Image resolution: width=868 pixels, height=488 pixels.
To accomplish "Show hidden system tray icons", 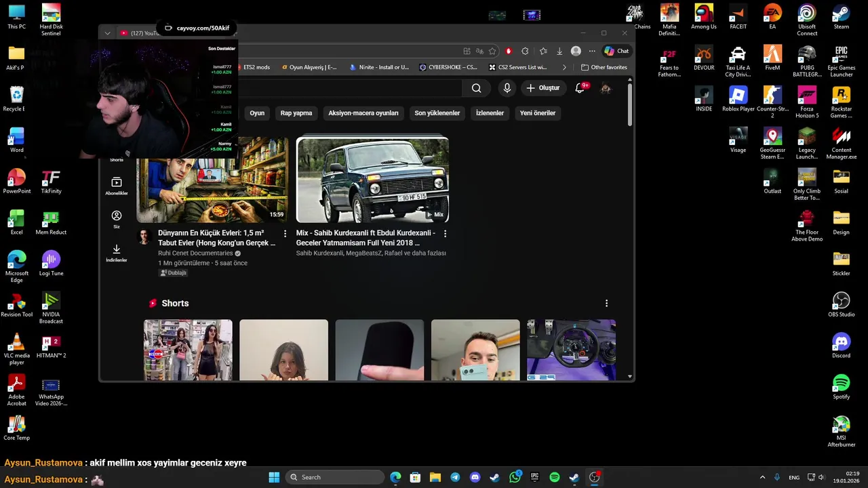I will [762, 477].
